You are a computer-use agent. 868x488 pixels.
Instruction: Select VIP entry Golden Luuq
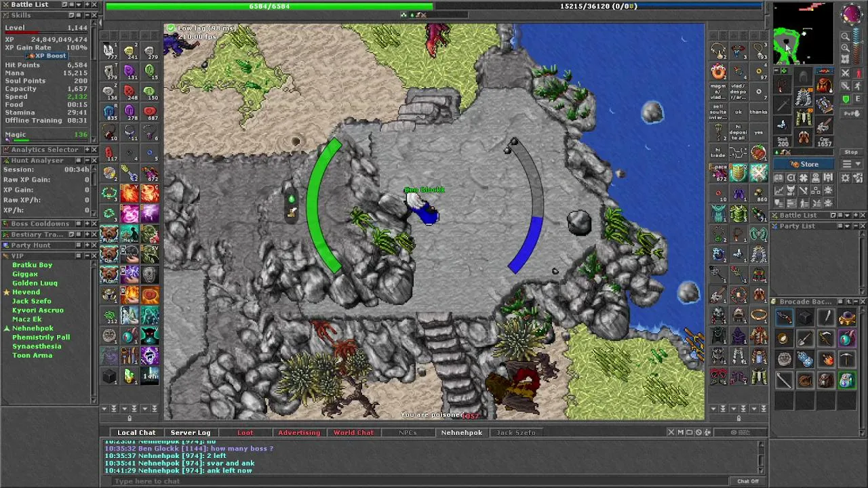pos(35,283)
